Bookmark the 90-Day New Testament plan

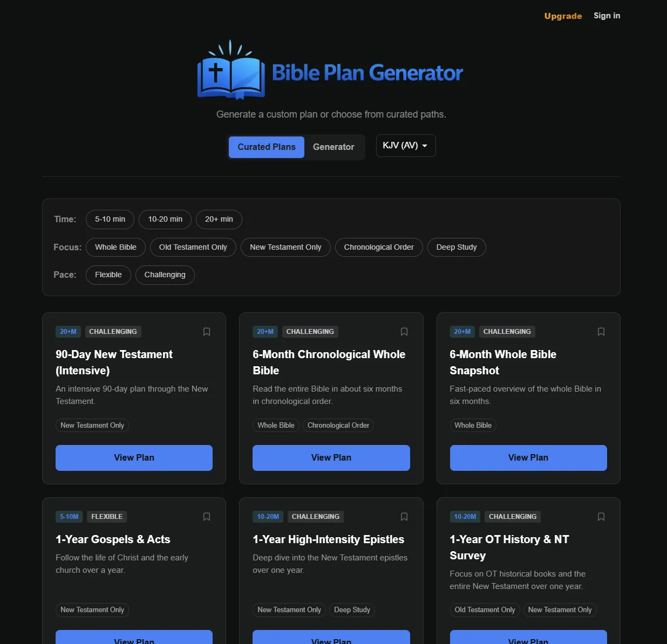click(x=207, y=332)
